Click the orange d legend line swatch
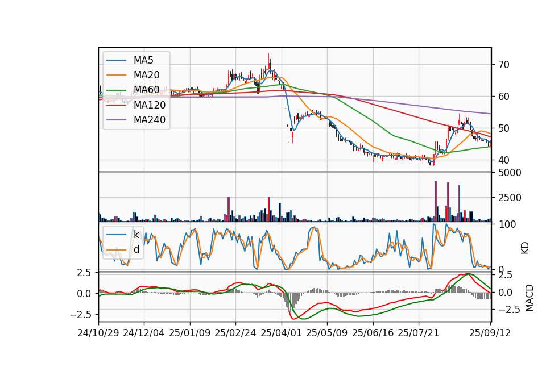Image resolution: width=546 pixels, height=392 pixels. click(x=116, y=250)
